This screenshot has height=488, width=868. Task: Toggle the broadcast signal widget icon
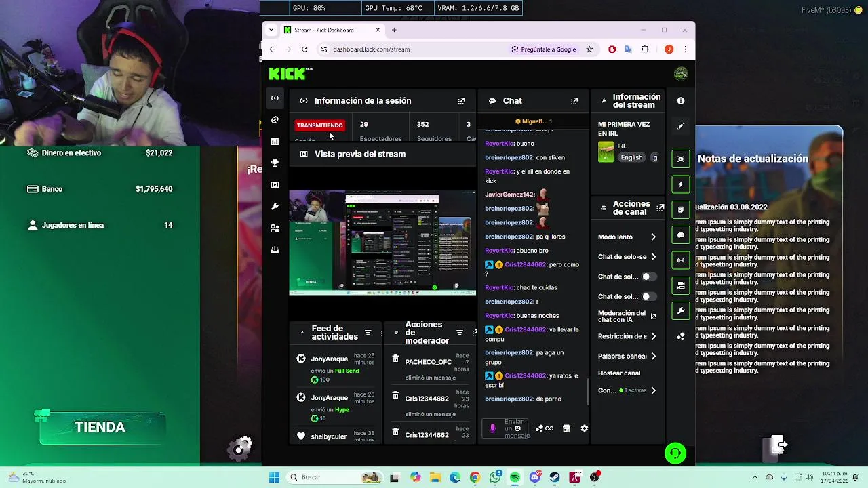coord(681,260)
